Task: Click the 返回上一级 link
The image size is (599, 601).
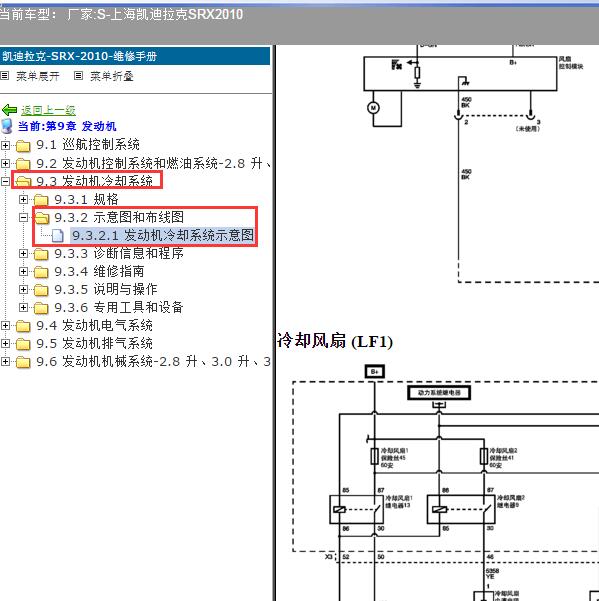Action: click(x=48, y=110)
